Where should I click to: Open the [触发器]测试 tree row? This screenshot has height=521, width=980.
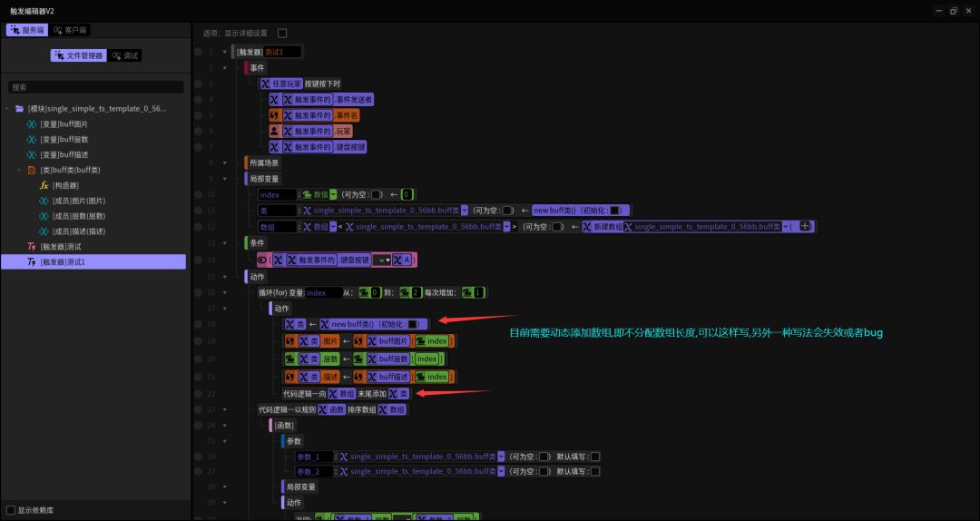coord(93,246)
